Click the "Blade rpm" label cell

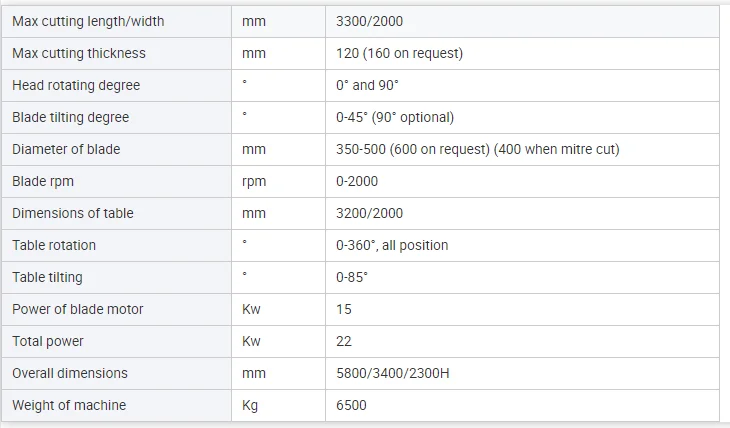point(43,181)
